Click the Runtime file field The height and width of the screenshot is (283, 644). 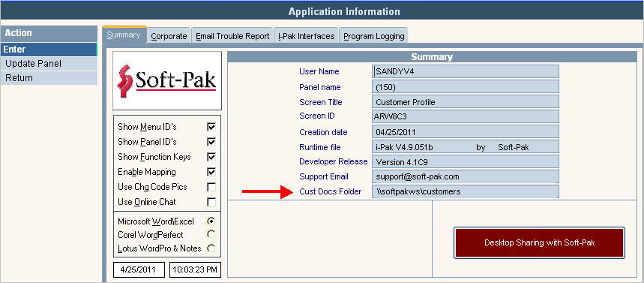tap(466, 147)
